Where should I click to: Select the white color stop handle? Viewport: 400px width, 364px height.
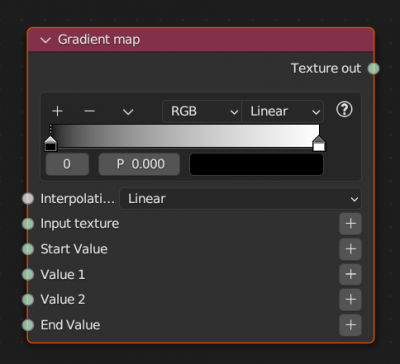coord(319,143)
